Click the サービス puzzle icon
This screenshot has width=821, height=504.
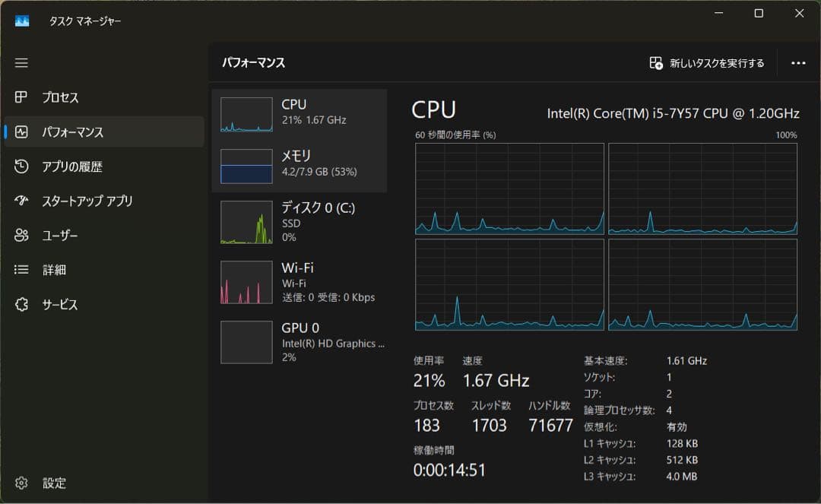tap(21, 304)
